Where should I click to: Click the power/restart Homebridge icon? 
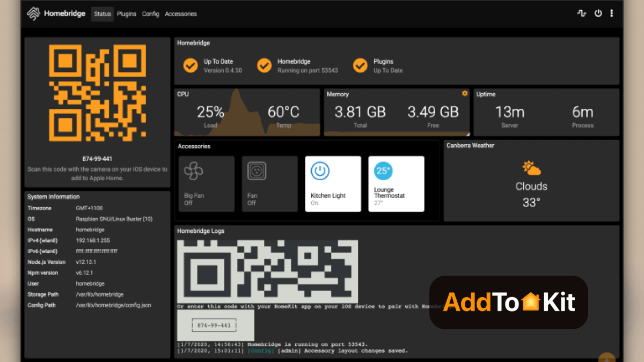pyautogui.click(x=598, y=13)
